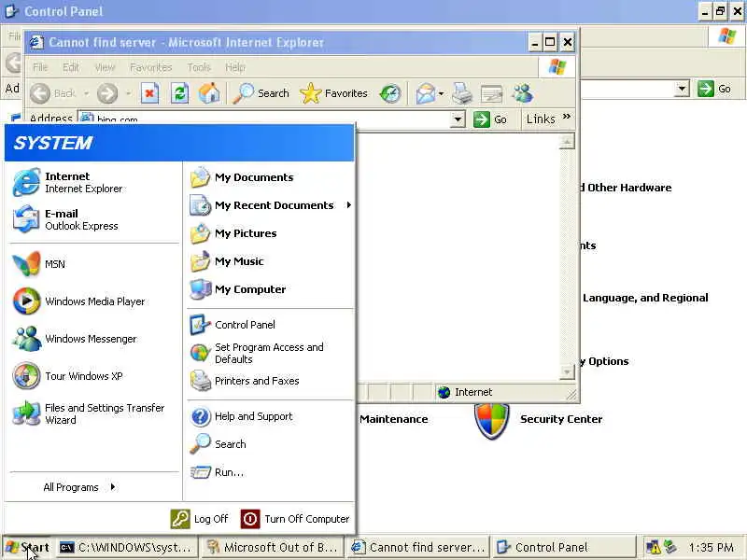Click security alert tray icon
747x560 pixels.
653,548
